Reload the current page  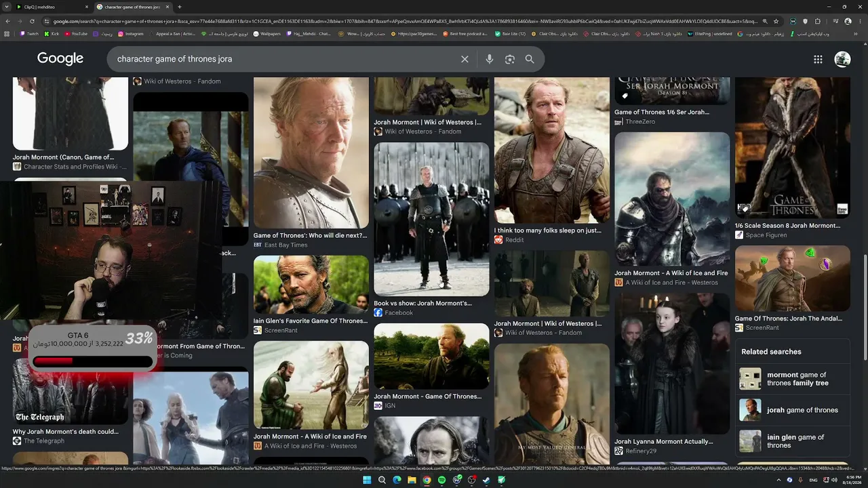point(33,21)
